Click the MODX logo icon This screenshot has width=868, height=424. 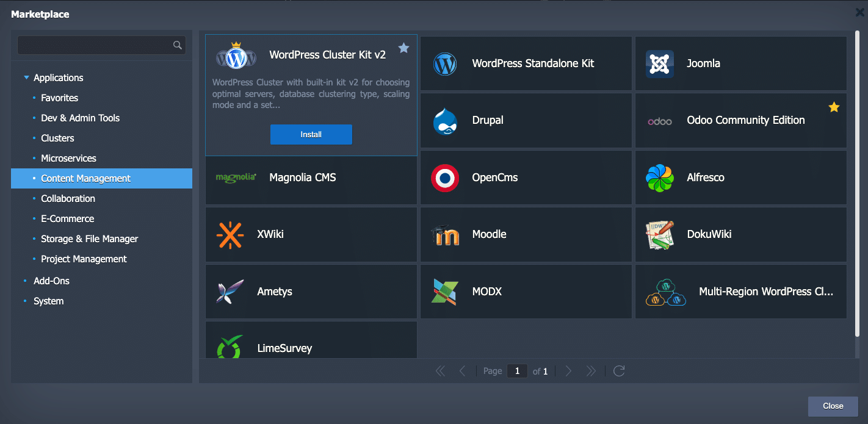pos(445,292)
